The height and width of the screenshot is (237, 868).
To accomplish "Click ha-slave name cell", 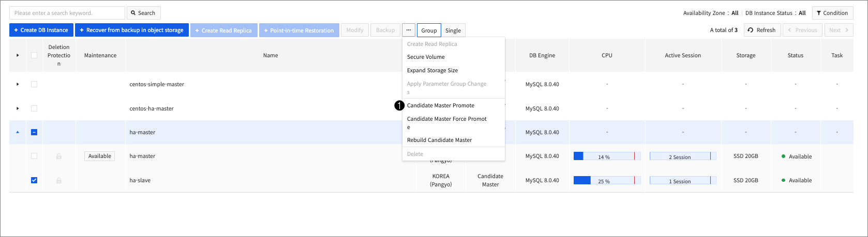I will coord(140,180).
